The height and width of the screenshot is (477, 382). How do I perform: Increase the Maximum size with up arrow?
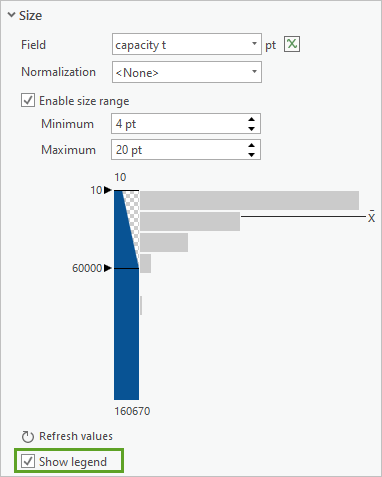click(252, 145)
